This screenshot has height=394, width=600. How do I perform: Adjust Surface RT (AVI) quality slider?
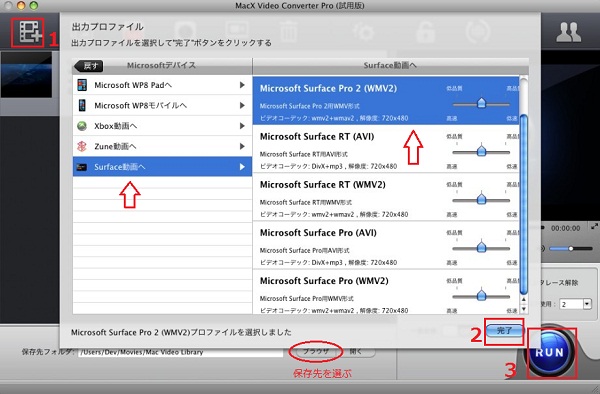(x=481, y=151)
